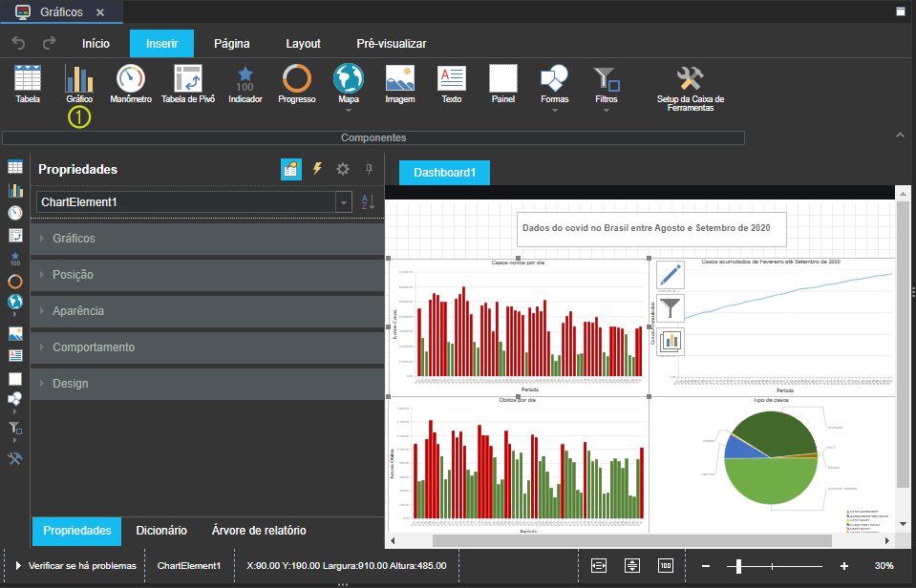
Task: Choose the image icon in left sidebar
Action: click(15, 333)
